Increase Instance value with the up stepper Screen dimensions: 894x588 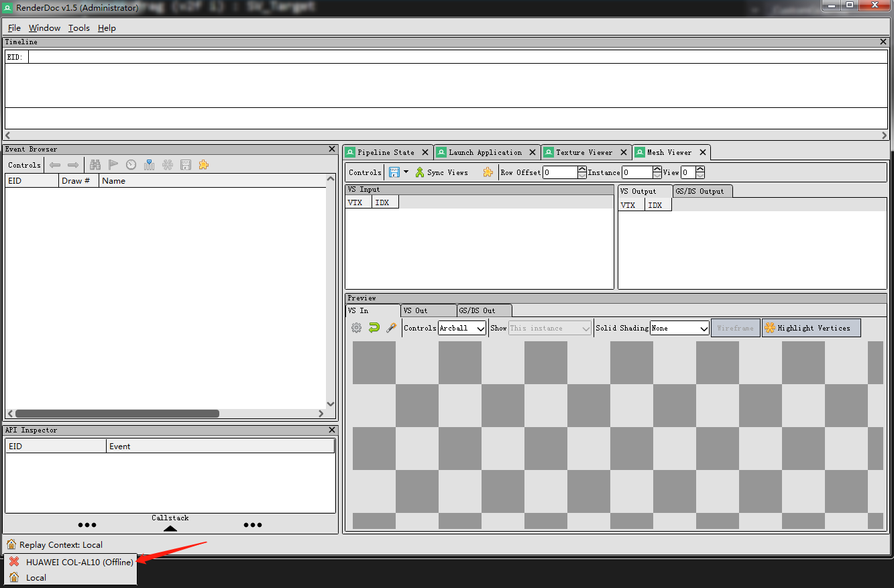coord(656,168)
